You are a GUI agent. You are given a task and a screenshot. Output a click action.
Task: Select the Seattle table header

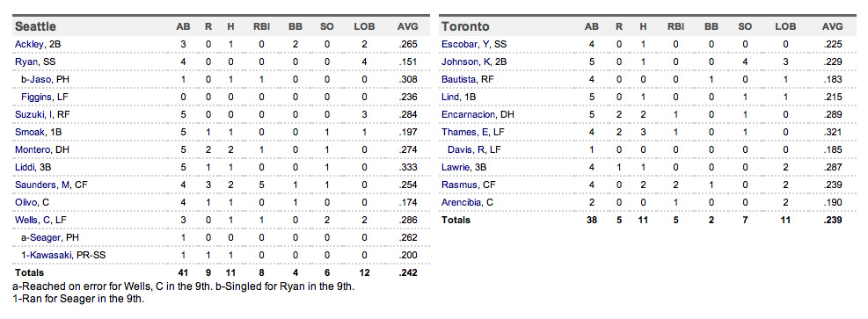pos(35,26)
